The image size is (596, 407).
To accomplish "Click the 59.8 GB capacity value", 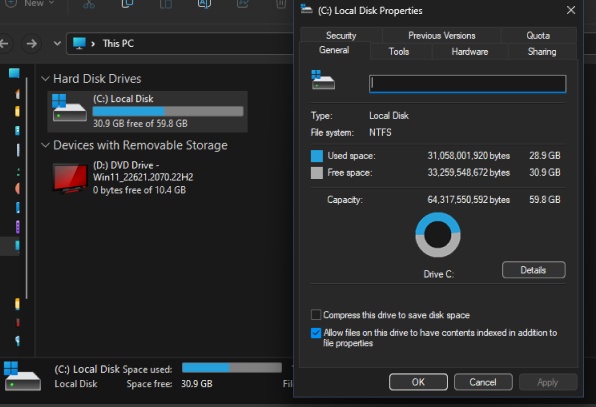I will tap(545, 200).
